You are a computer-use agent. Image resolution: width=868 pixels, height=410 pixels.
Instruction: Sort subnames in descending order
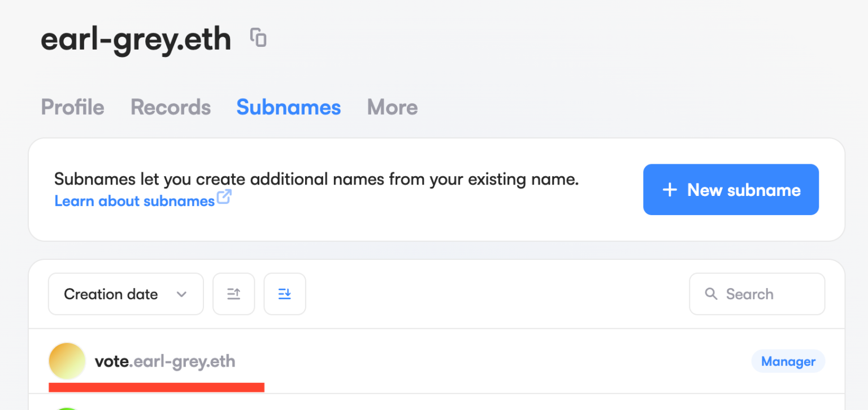click(x=284, y=294)
